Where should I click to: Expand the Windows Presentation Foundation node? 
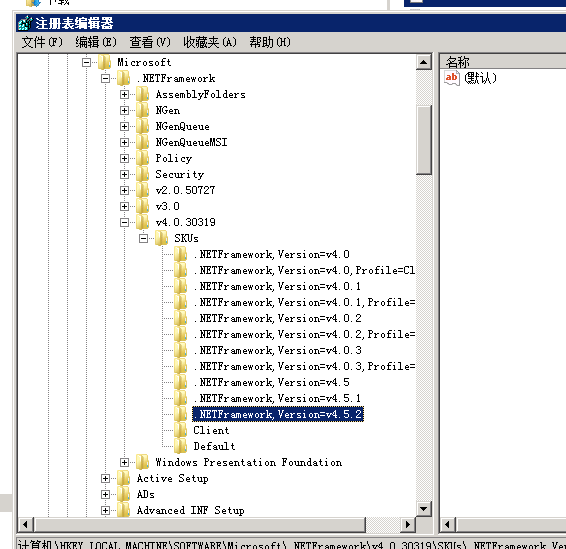pyautogui.click(x=124, y=462)
